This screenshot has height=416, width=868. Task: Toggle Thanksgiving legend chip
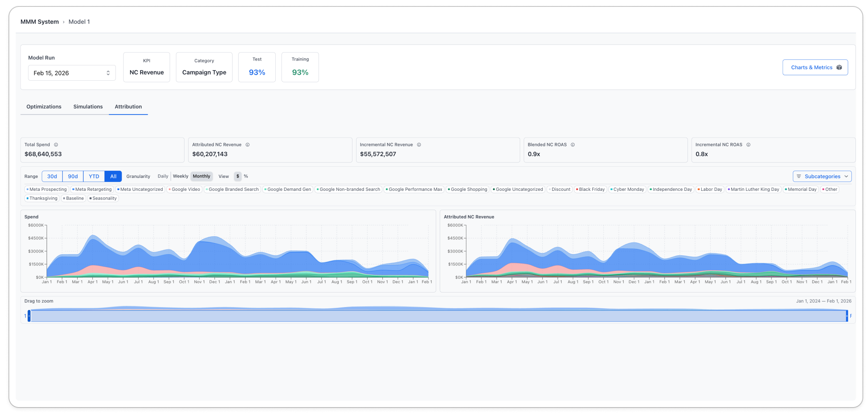pos(42,198)
